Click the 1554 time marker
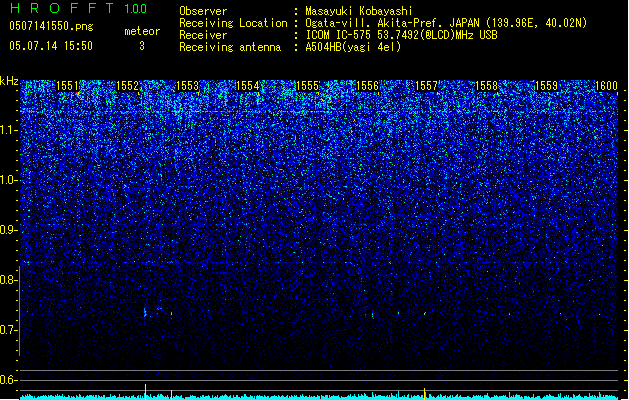629x400 pixels. [247, 86]
